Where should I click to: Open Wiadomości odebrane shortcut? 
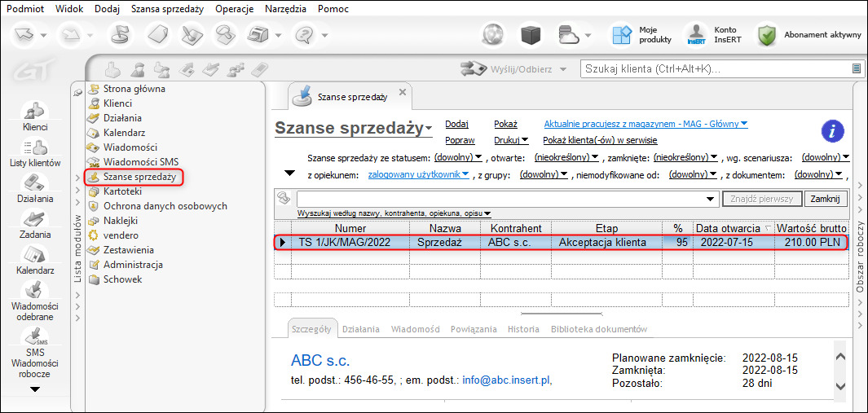click(35, 301)
